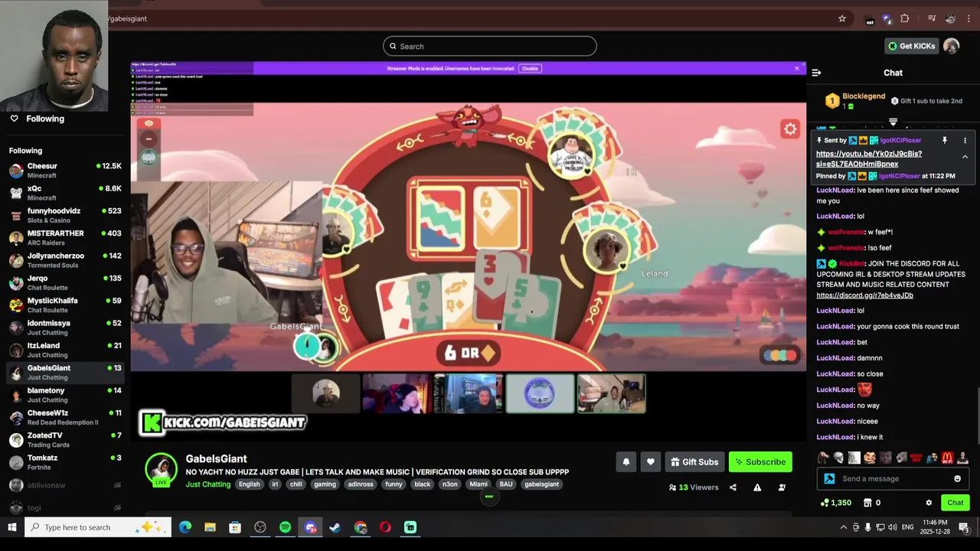Click the user icon beside the report icon

point(782,487)
